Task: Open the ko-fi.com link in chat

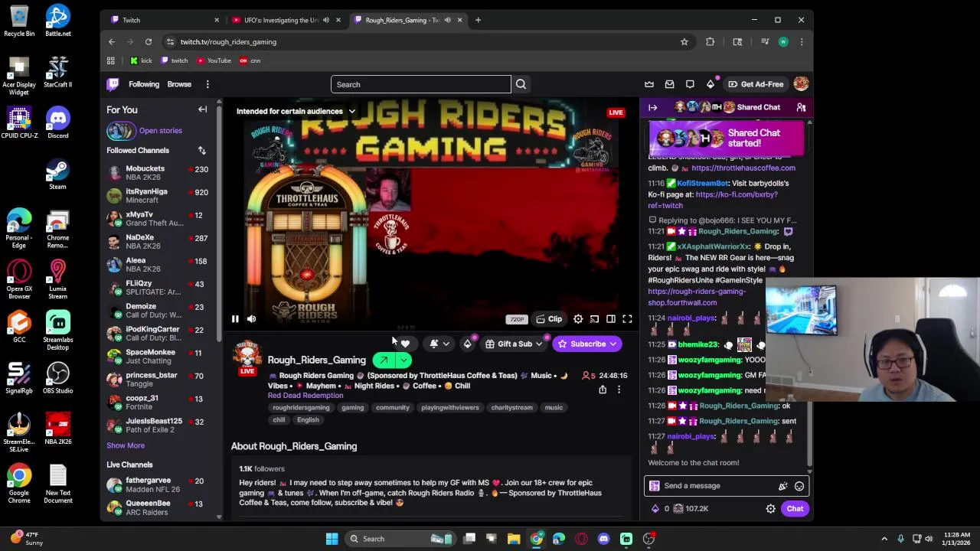Action: pos(713,200)
